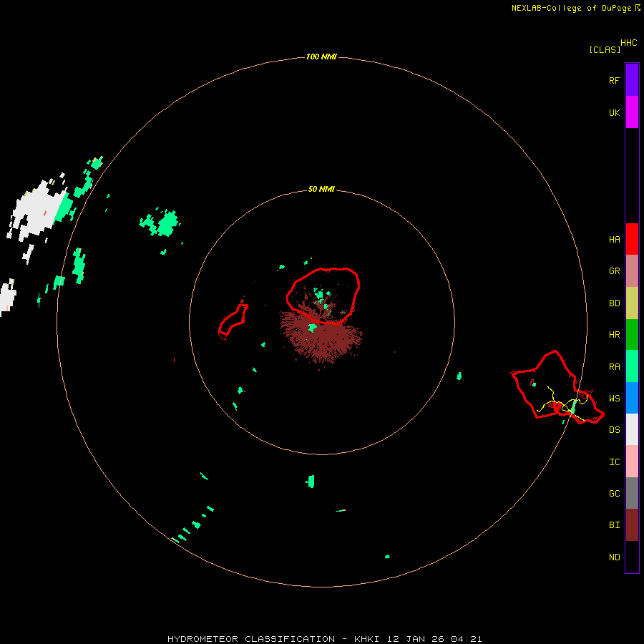This screenshot has width=644, height=644.
Task: Click the "RF" legend label
Action: click(x=614, y=80)
